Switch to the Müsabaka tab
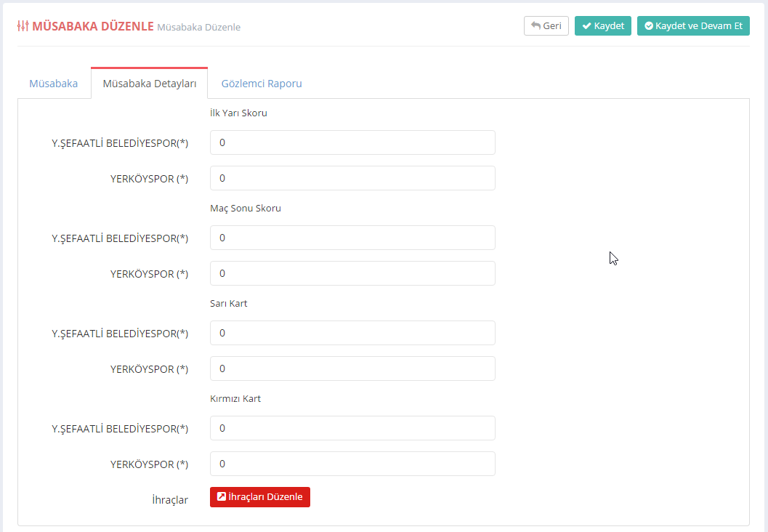Screen dimensions: 768x532 click(x=54, y=84)
